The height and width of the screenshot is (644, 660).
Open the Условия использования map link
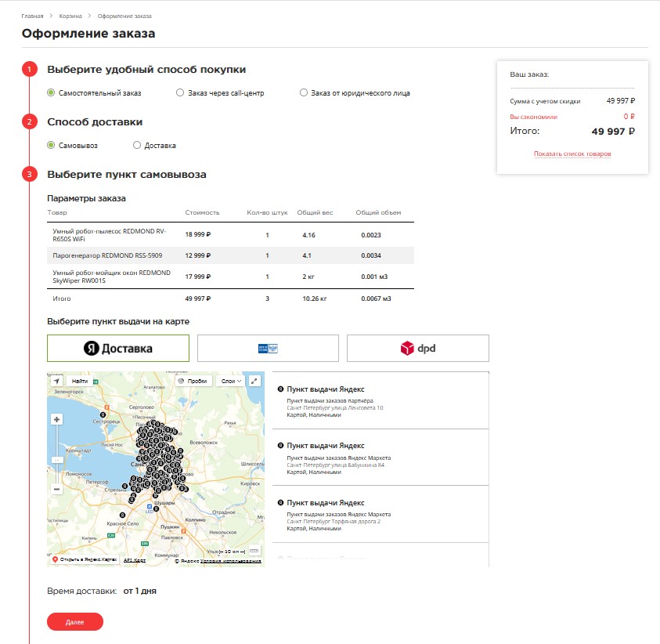pos(231,561)
